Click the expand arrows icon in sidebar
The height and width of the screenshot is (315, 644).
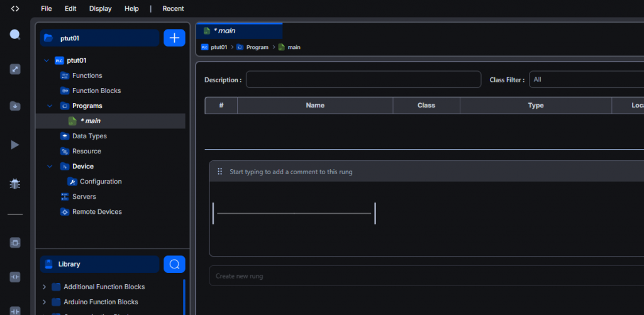pyautogui.click(x=15, y=69)
